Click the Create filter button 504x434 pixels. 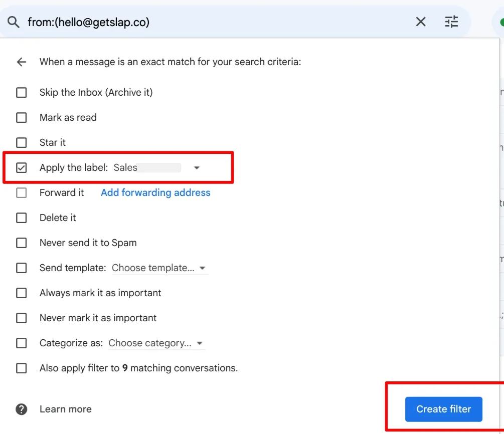(x=443, y=409)
